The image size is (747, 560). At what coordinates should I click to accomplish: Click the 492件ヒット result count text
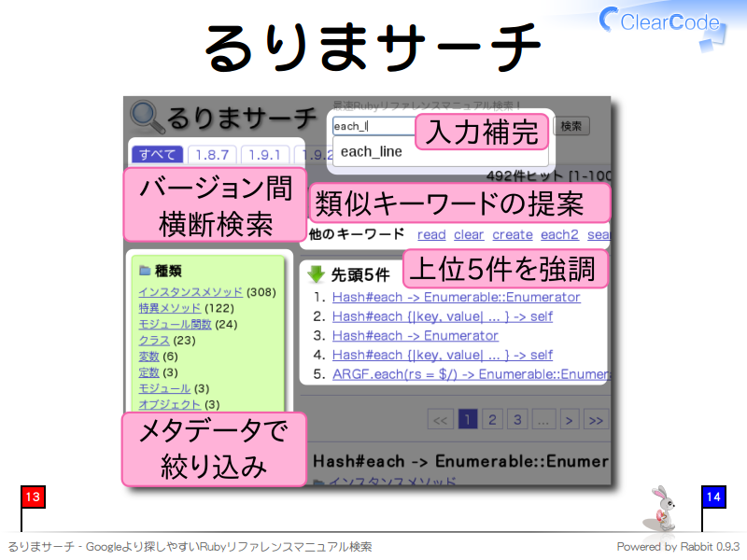click(548, 175)
